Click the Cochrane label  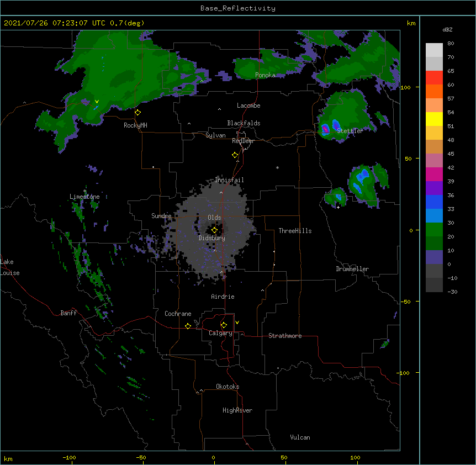178,314
